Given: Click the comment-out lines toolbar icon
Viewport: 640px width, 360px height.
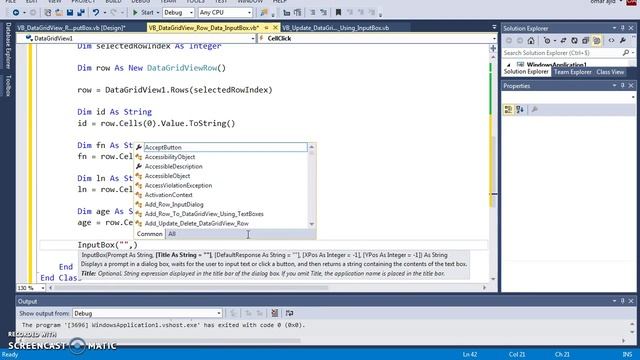Looking at the screenshot, I should [286, 13].
